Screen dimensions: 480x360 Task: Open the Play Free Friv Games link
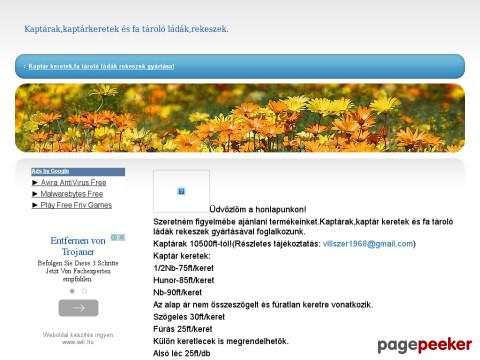click(x=76, y=205)
